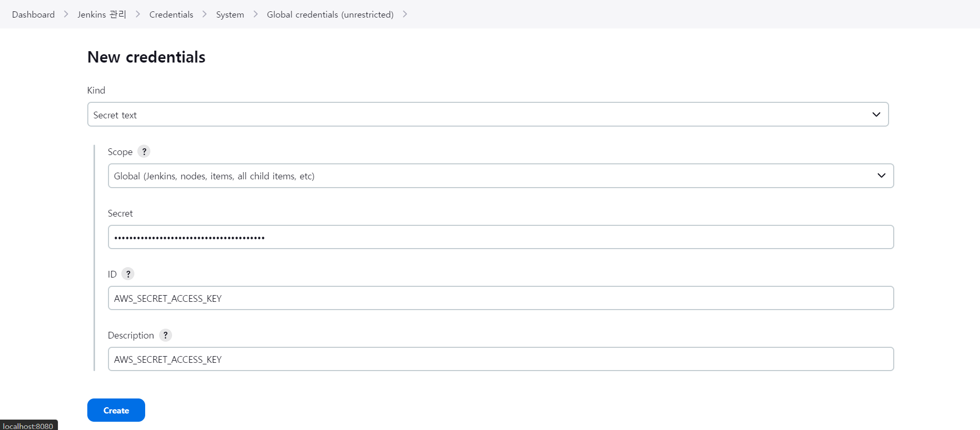Click the chevron after Dashboard breadcrumb
This screenshot has width=980, height=430.
point(66,14)
